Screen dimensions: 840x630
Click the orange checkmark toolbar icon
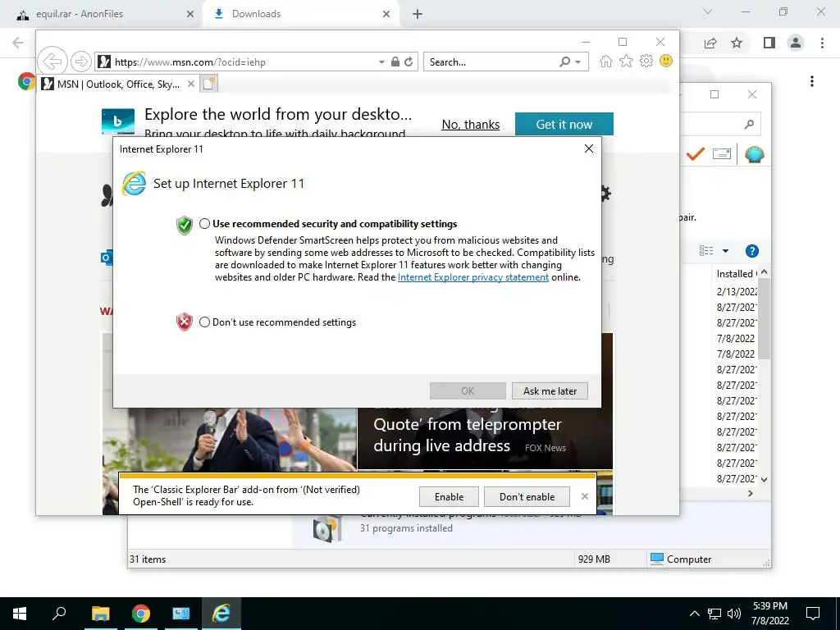click(695, 154)
